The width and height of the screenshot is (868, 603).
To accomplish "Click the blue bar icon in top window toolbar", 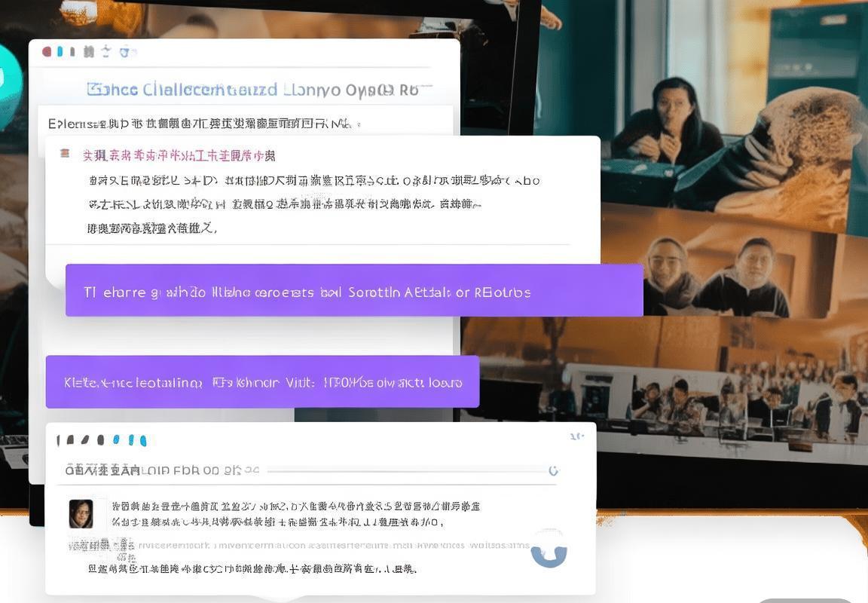I will tap(60, 51).
